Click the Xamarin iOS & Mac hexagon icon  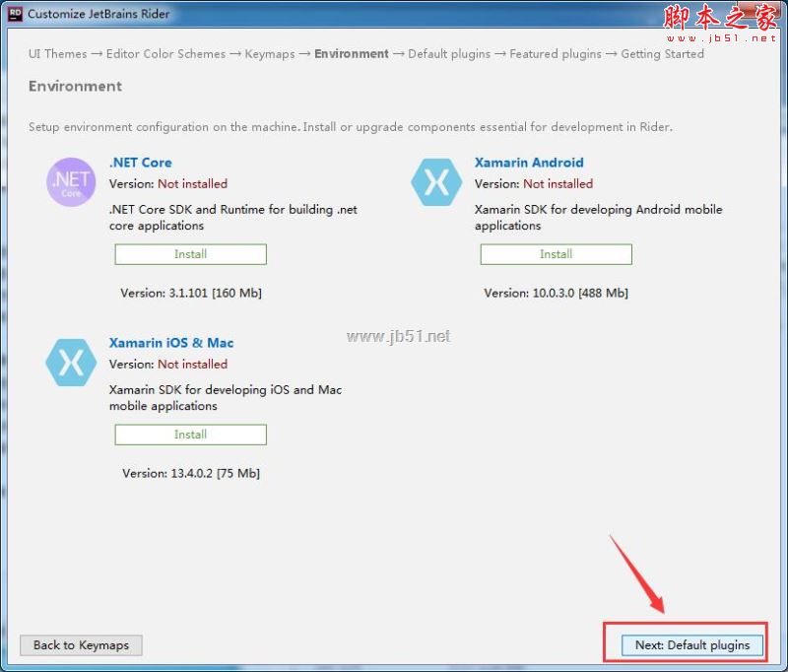[71, 363]
